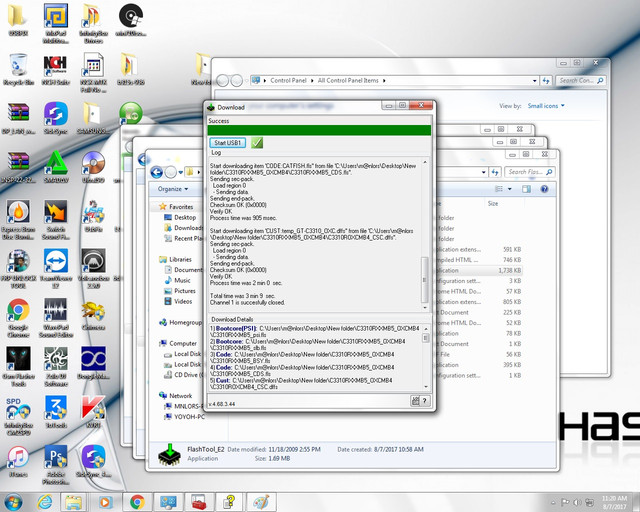640x512 pixels.
Task: Open Internet Explorer from the taskbar
Action: (x=44, y=502)
